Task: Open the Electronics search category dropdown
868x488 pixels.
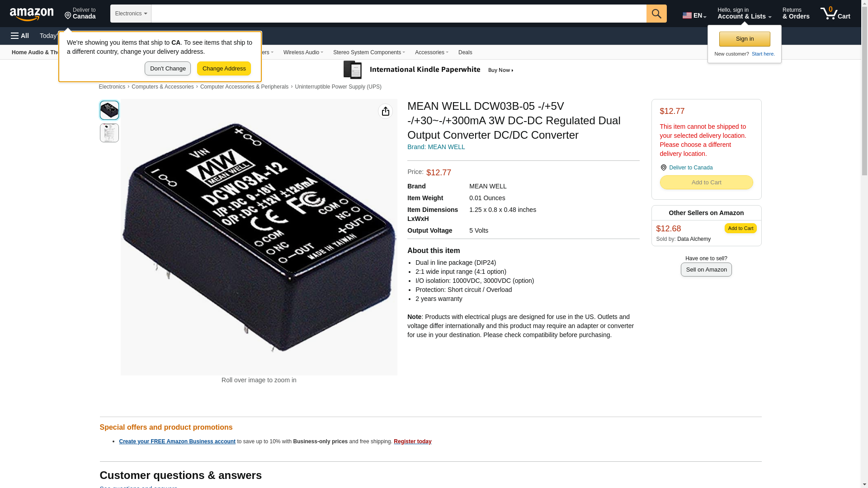Action: [131, 14]
